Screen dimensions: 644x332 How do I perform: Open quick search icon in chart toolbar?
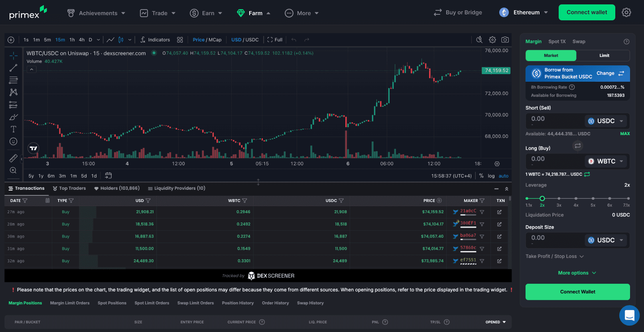[x=479, y=39]
